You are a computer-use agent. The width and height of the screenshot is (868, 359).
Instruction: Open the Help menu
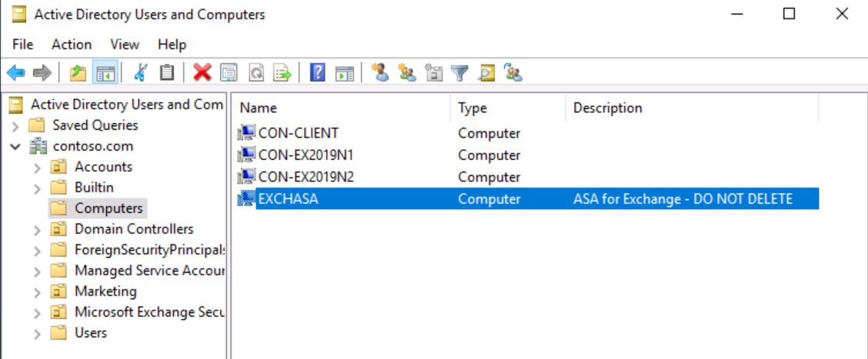(172, 45)
